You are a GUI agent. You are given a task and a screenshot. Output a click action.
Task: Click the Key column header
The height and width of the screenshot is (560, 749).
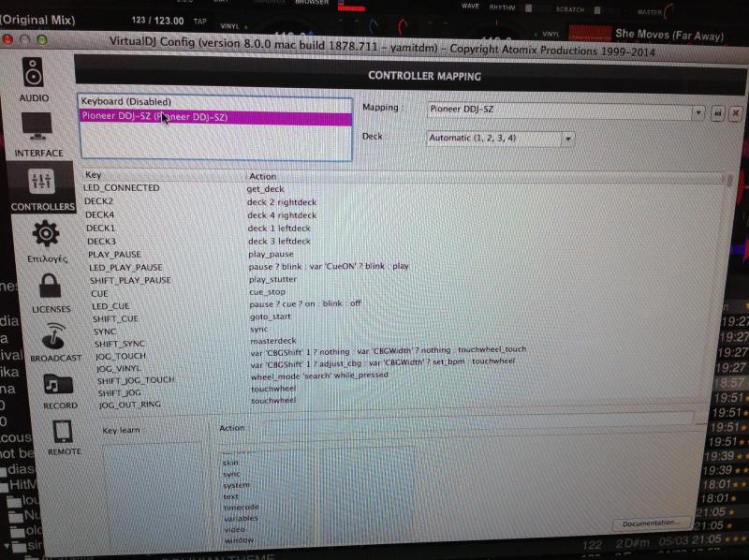click(93, 175)
